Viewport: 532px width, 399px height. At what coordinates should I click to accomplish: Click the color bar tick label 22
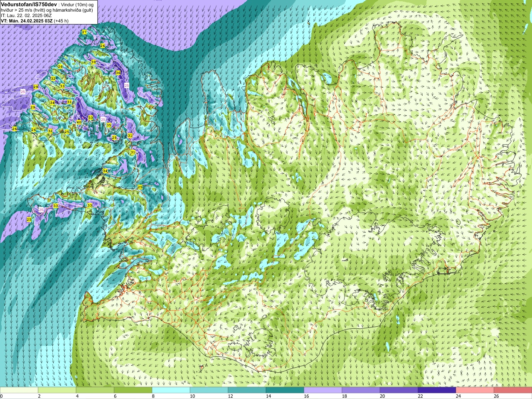coord(420,396)
